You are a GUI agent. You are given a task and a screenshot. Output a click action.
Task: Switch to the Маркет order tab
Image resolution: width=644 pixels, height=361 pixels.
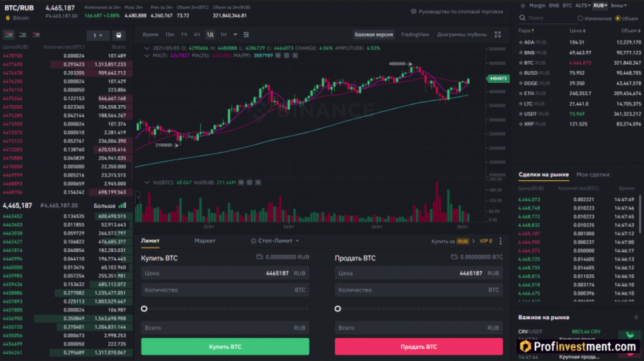point(205,241)
